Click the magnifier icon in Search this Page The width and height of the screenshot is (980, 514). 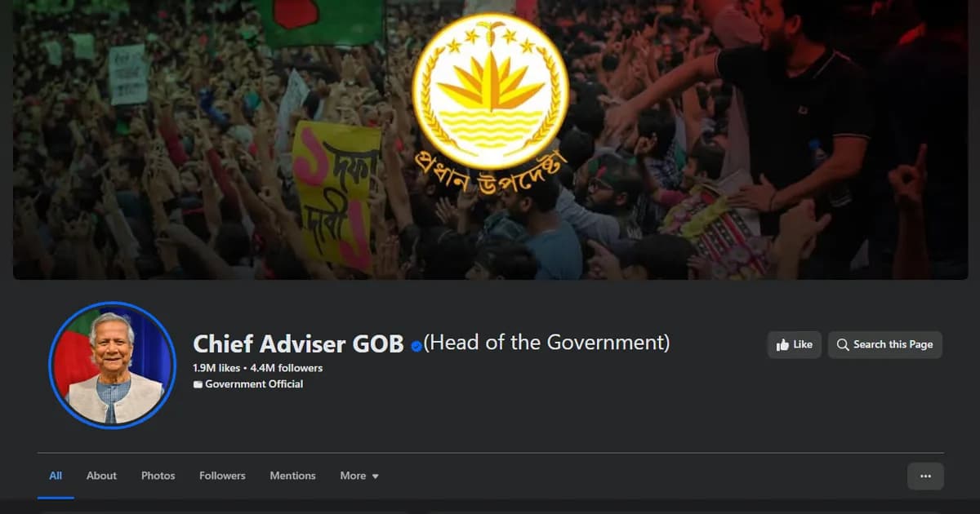pyautogui.click(x=843, y=344)
